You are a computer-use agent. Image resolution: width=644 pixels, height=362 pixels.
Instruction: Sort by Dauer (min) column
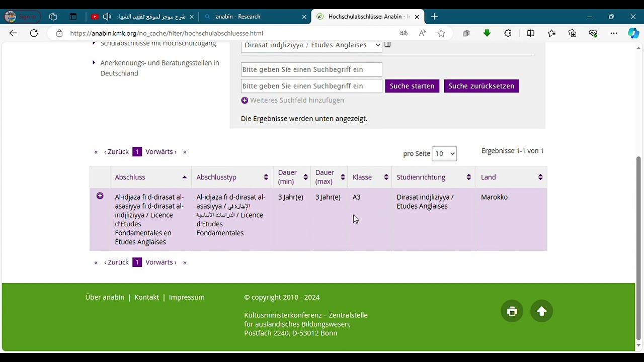click(292, 177)
